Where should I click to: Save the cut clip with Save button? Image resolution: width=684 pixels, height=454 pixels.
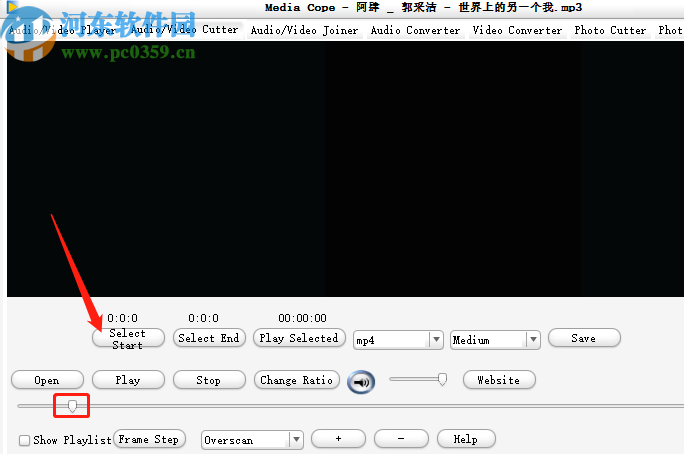point(584,338)
